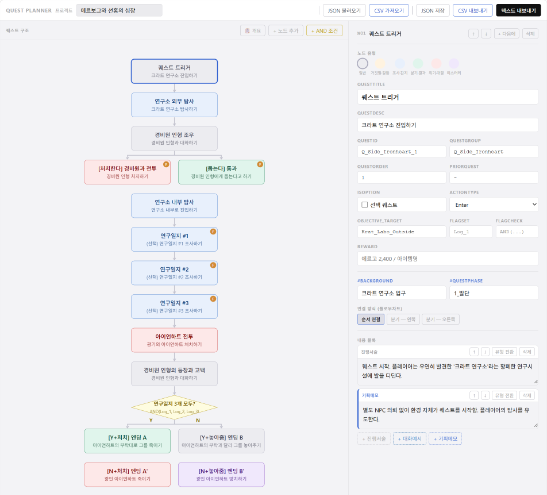Open the ACTIONTYPE Enter dropdown
The image size is (547, 495).
click(494, 205)
